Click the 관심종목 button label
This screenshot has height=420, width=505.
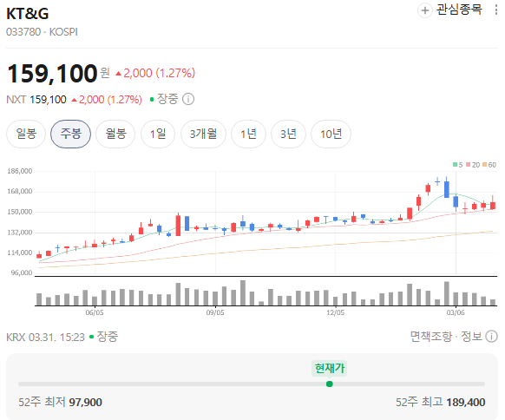(x=459, y=10)
